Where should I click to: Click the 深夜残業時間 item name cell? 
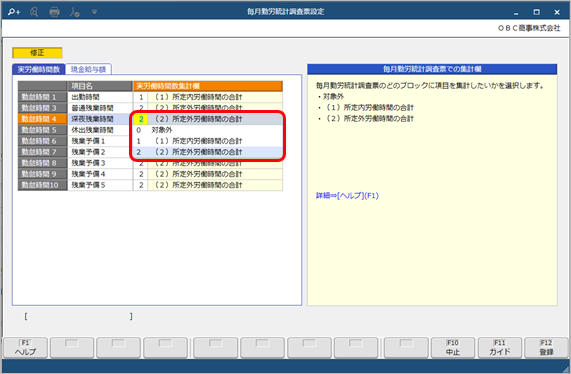pos(100,119)
